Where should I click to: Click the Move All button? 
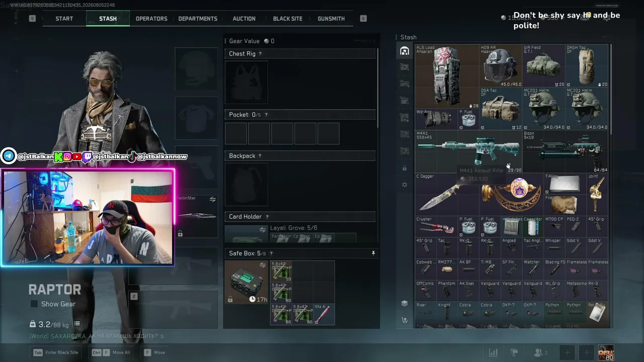tap(111, 352)
